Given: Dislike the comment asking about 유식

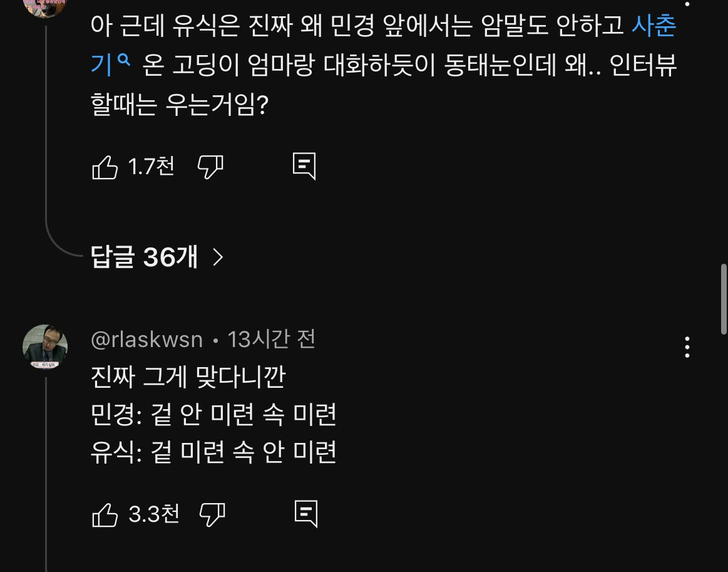Looking at the screenshot, I should pyautogui.click(x=210, y=167).
